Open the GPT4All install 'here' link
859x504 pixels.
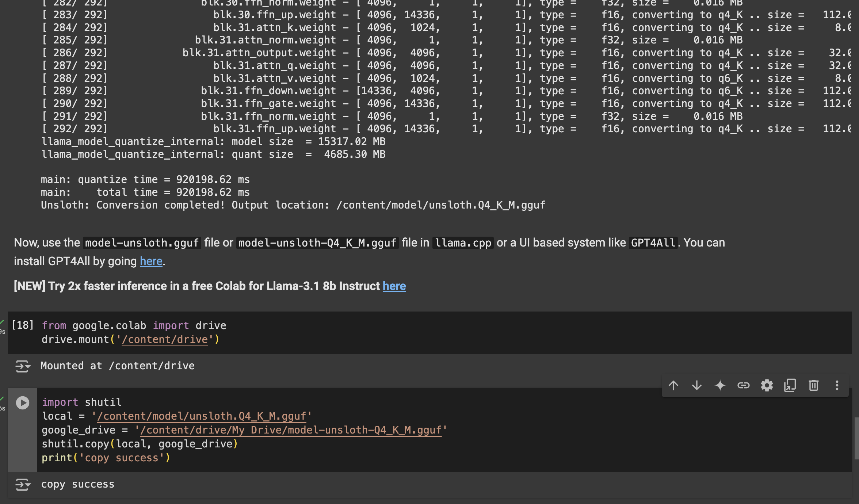click(151, 261)
